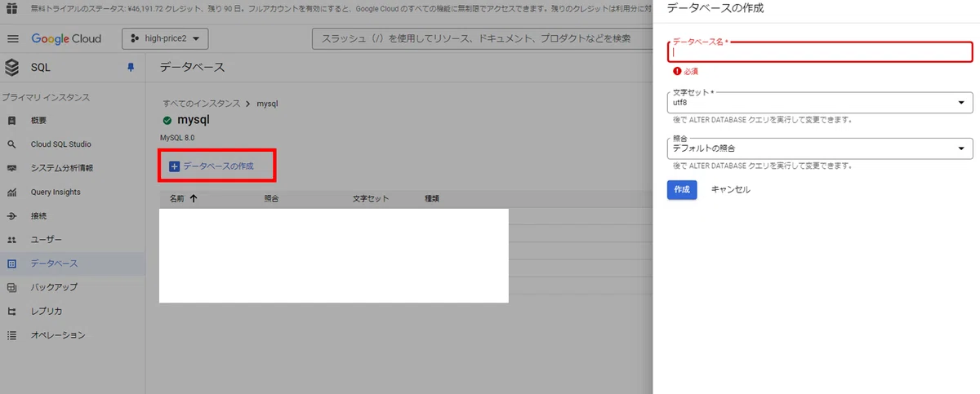Open オペレーション in sidebar
This screenshot has width=980, height=394.
73,335
